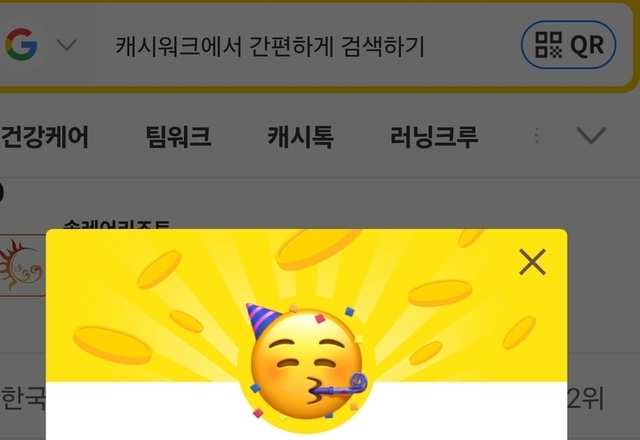Select the 러닝크루 tab
Screen dimensions: 640x440
coord(434,137)
